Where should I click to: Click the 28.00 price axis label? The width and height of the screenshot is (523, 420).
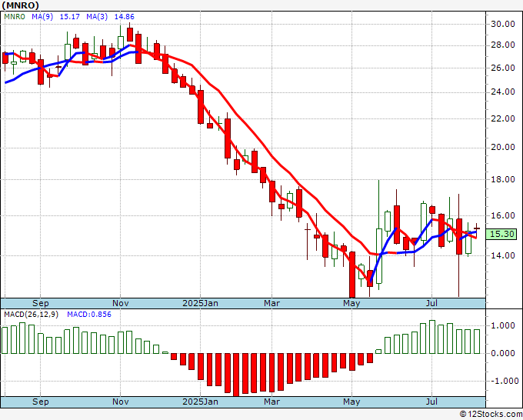[503, 45]
